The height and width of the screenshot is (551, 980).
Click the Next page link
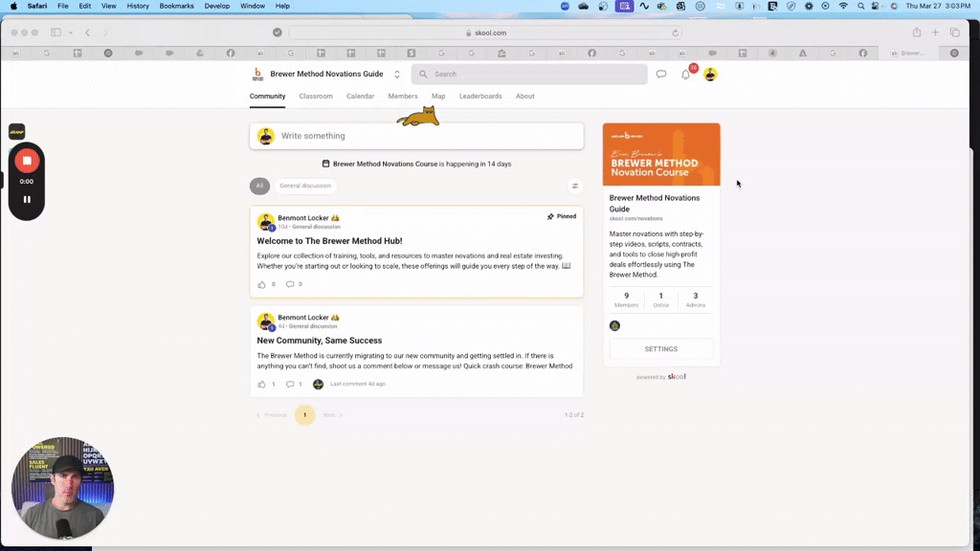tap(332, 415)
